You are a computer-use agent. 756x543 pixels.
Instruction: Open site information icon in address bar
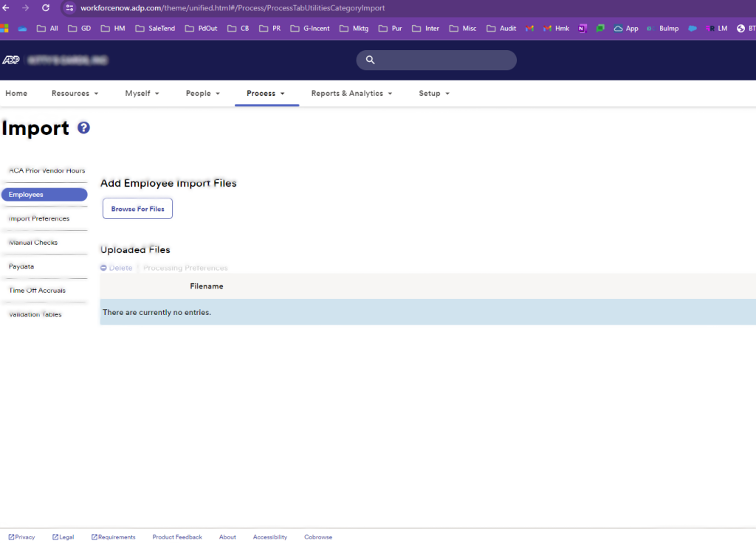click(69, 7)
